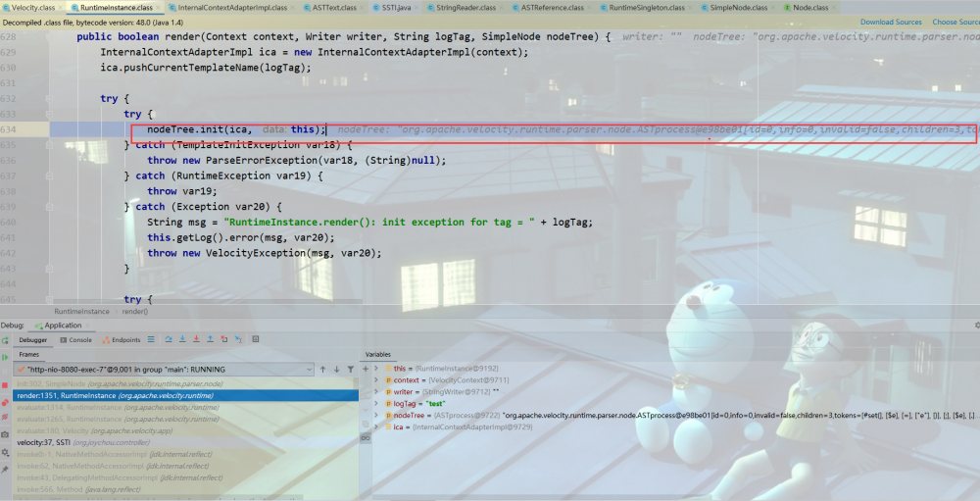Image resolution: width=980 pixels, height=501 pixels.
Task: Open View Breakpoints red circles icon
Action: click(5, 403)
